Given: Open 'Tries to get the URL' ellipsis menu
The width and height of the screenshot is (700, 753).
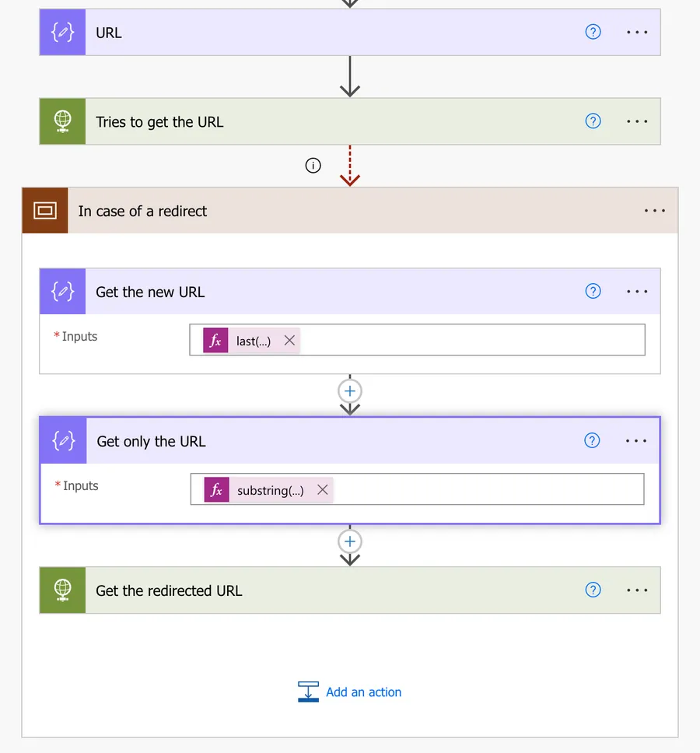Looking at the screenshot, I should click(637, 121).
